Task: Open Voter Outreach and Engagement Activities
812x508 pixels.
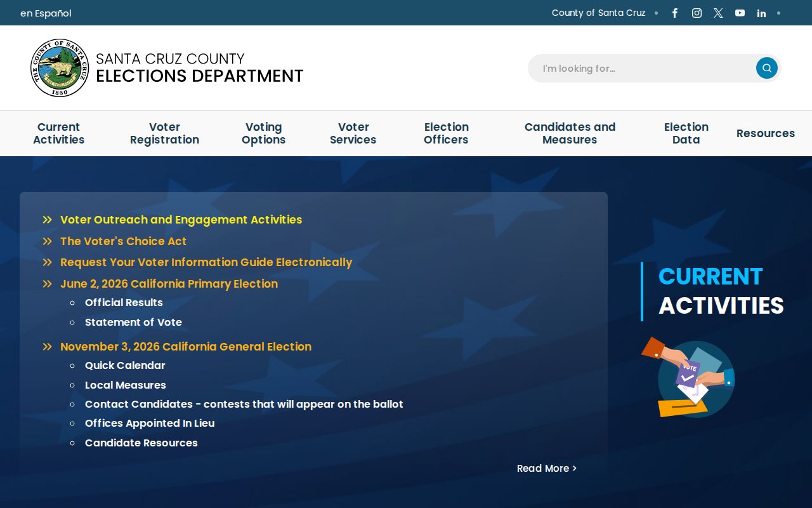Action: 181,220
